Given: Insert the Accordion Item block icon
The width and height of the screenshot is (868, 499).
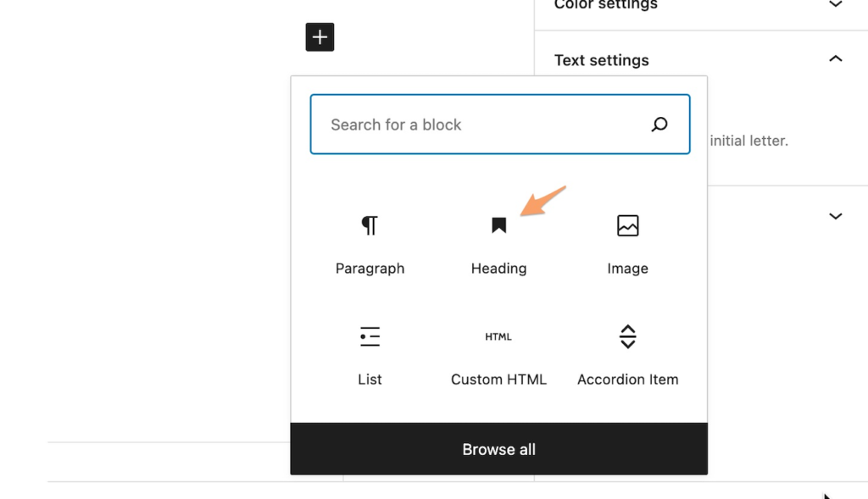Looking at the screenshot, I should tap(628, 336).
